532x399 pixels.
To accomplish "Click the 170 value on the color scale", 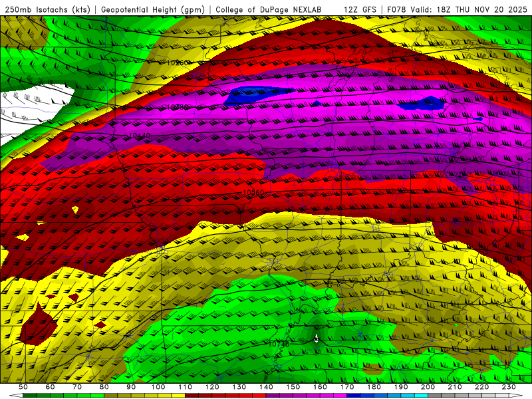I will pyautogui.click(x=347, y=387).
